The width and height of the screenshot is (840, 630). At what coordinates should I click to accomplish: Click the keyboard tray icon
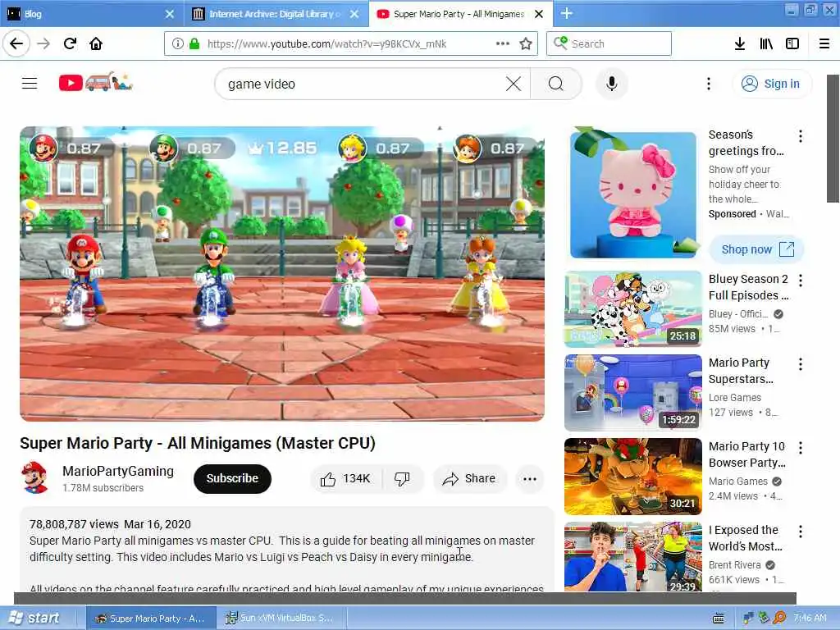[719, 619]
